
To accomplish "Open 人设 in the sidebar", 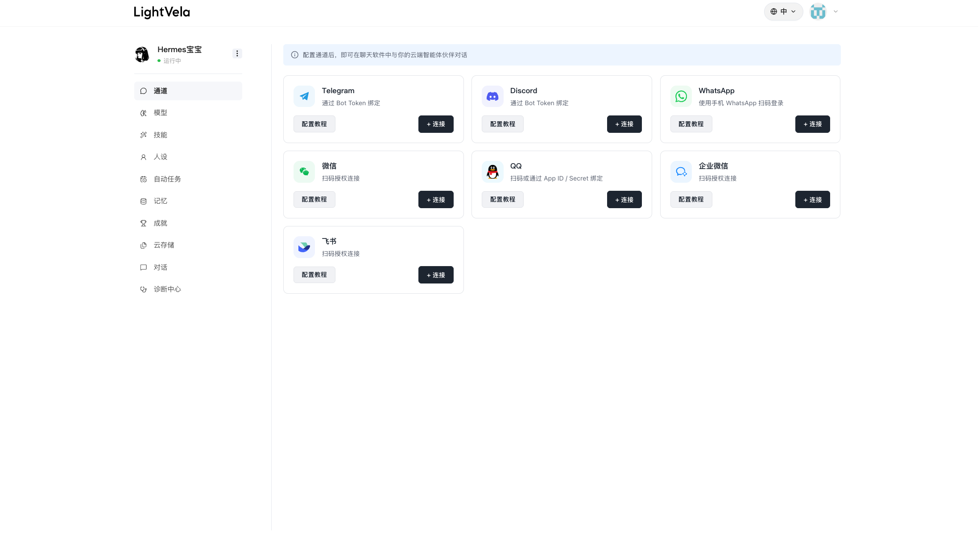I will 188,157.
